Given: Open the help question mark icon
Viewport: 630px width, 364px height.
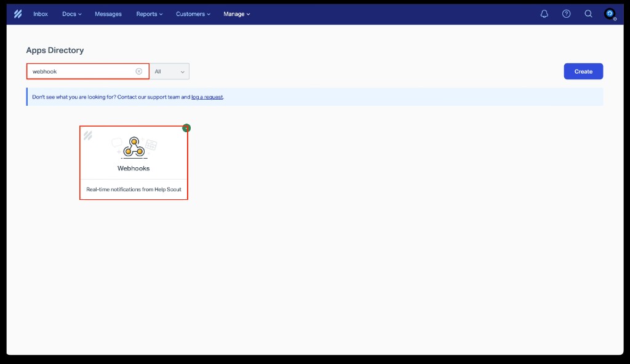Looking at the screenshot, I should click(x=566, y=14).
